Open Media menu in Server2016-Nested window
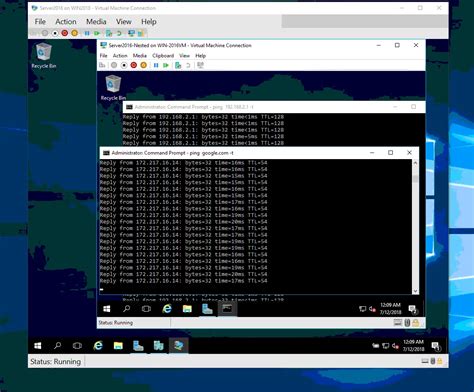The height and width of the screenshot is (392, 474). [x=140, y=56]
